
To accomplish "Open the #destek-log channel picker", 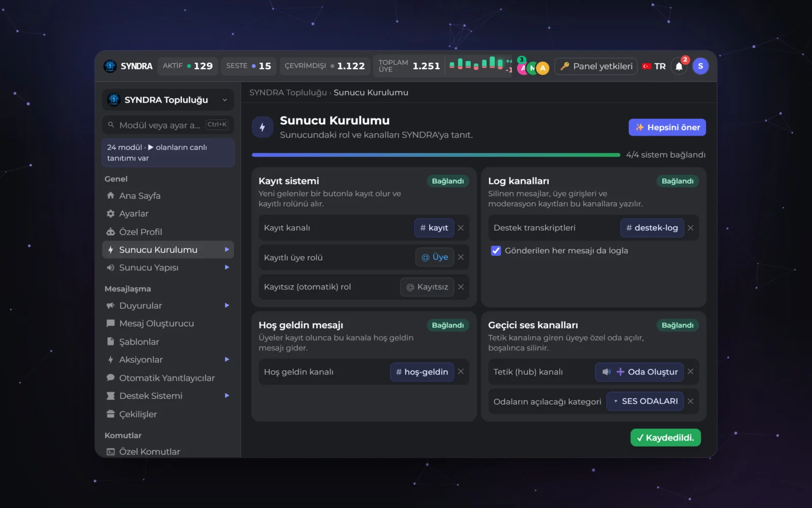I will pyautogui.click(x=652, y=228).
